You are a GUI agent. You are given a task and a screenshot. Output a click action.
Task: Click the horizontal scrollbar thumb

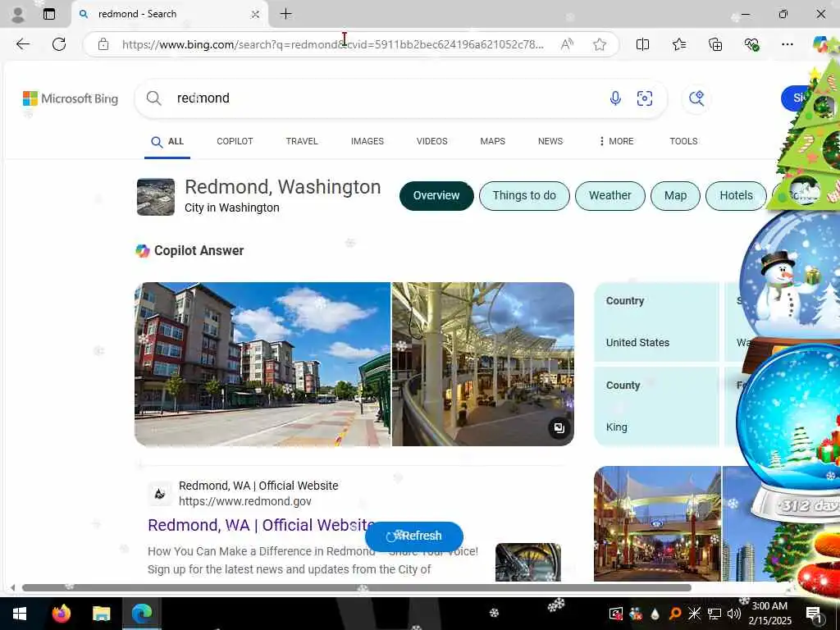pyautogui.click(x=357, y=587)
